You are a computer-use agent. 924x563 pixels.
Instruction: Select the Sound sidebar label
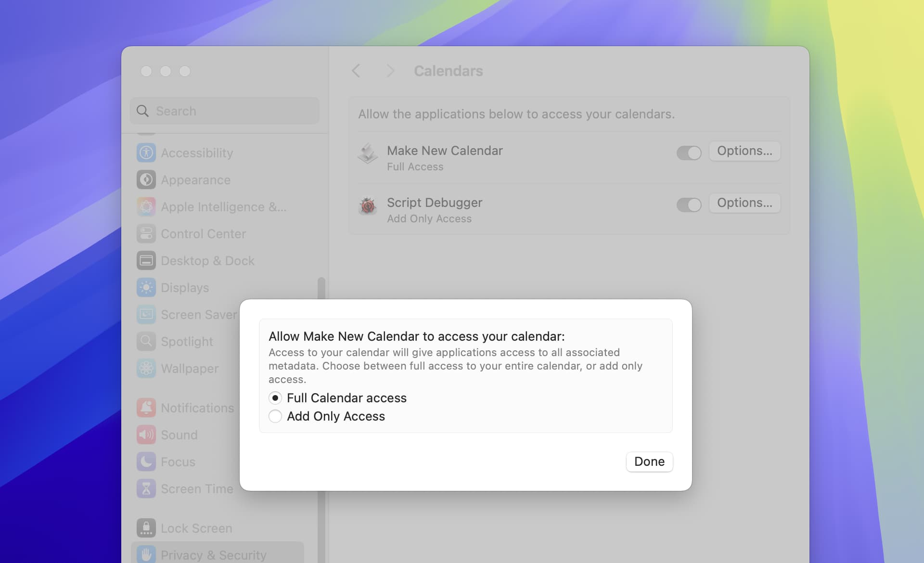click(x=179, y=435)
